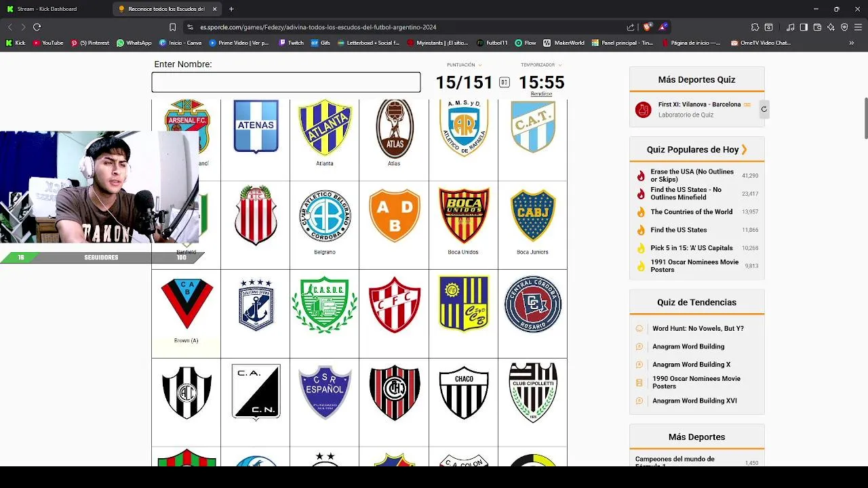Open Anagram Word Building X quiz

click(x=691, y=365)
